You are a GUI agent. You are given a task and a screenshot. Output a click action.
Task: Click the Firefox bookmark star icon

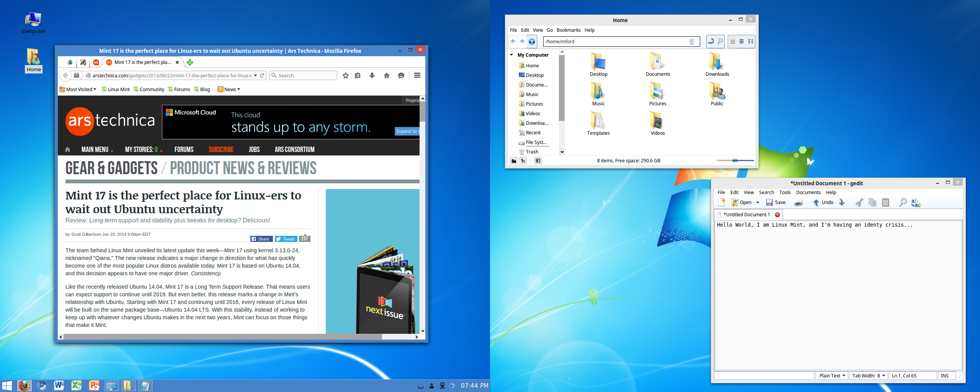click(345, 75)
